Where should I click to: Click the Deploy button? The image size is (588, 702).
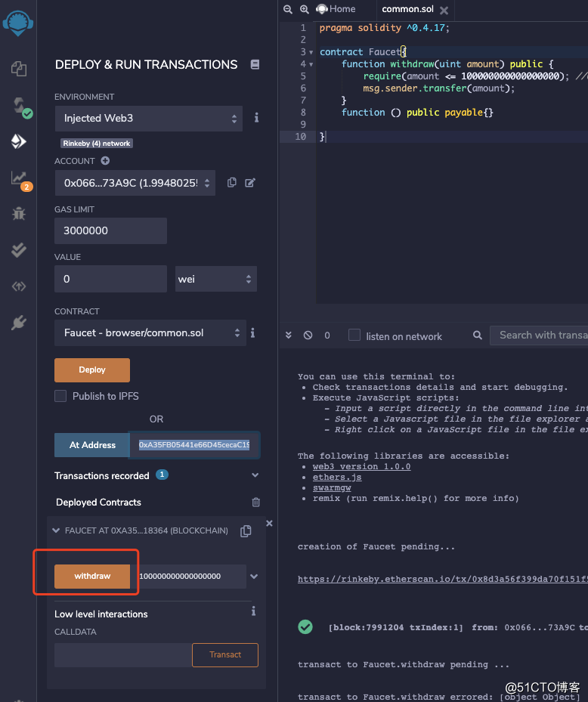point(92,370)
